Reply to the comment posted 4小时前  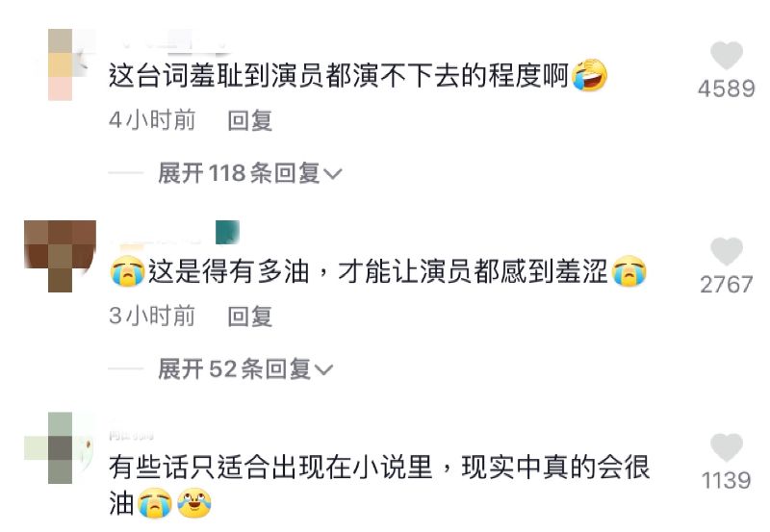250,120
